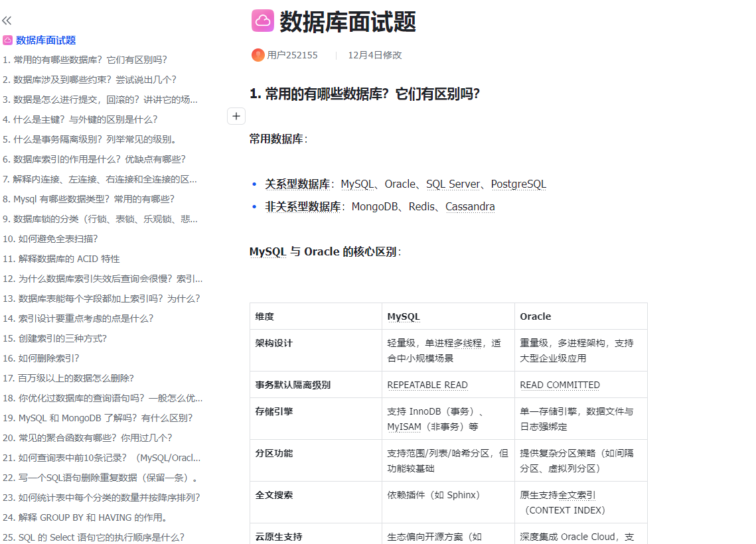Image resolution: width=756 pixels, height=544 pixels.
Task: Click the table cell 分区功能
Action: coord(316,461)
